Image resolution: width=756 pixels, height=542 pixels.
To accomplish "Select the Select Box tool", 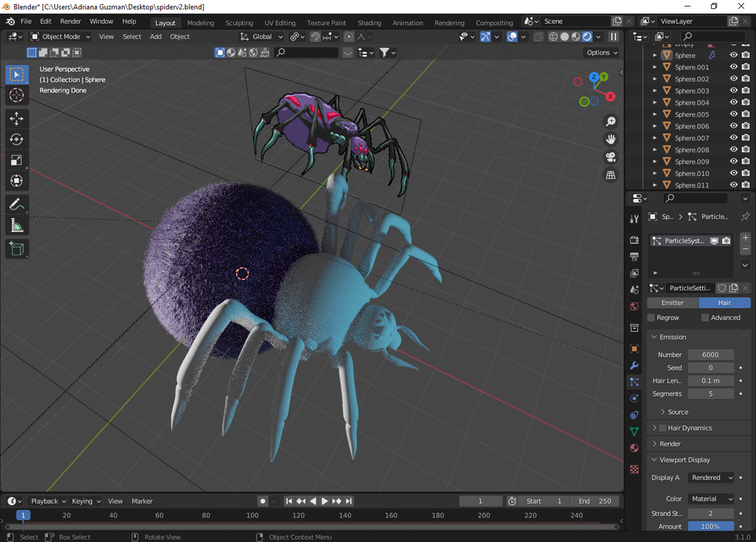I will [17, 75].
